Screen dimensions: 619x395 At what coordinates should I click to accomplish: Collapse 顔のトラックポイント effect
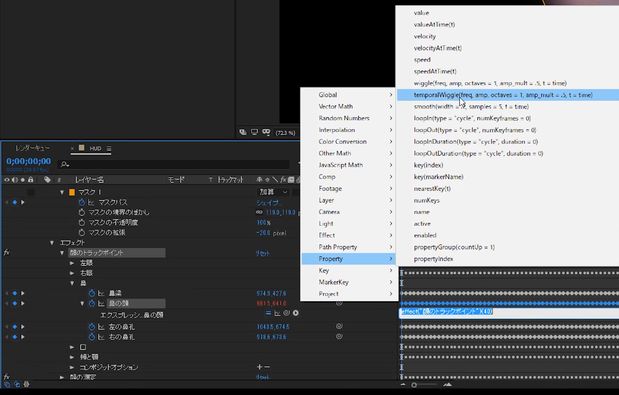pos(62,253)
